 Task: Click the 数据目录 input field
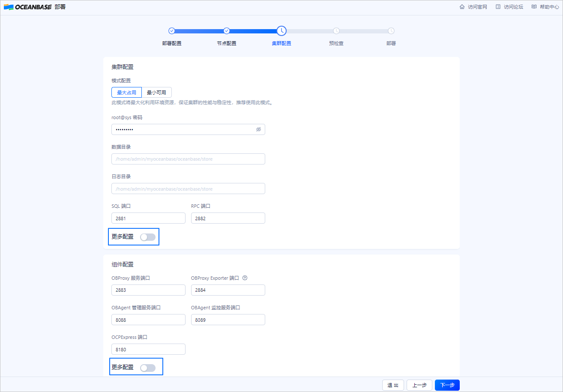coord(188,159)
